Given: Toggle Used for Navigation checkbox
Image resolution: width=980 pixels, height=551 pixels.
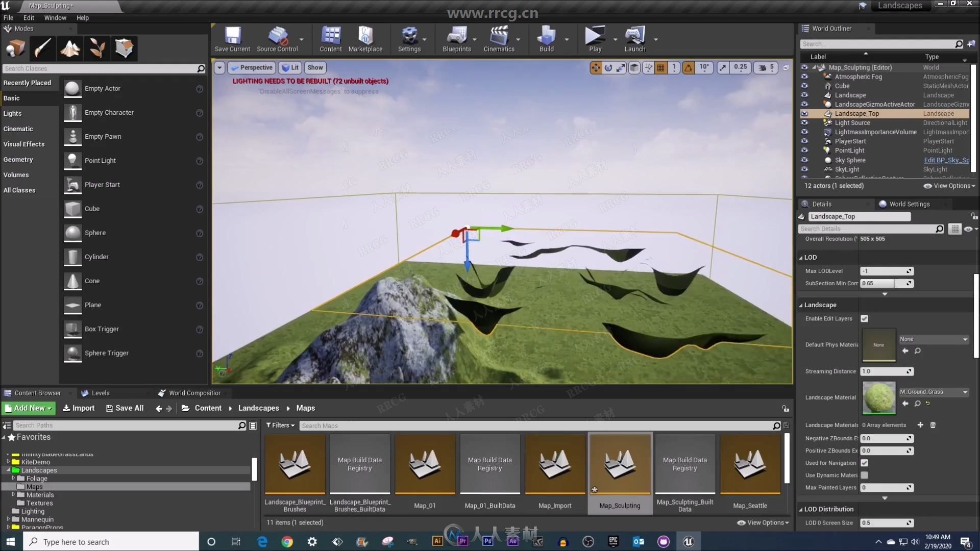Looking at the screenshot, I should pyautogui.click(x=865, y=463).
